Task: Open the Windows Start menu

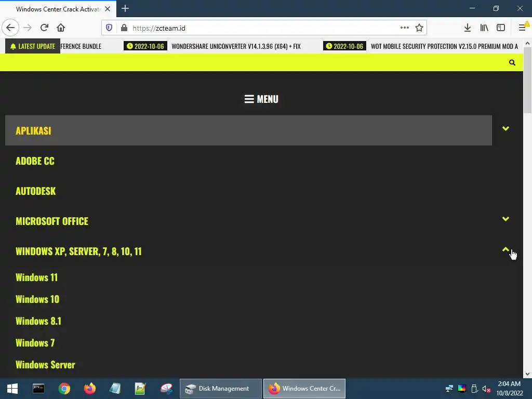Action: pyautogui.click(x=12, y=389)
